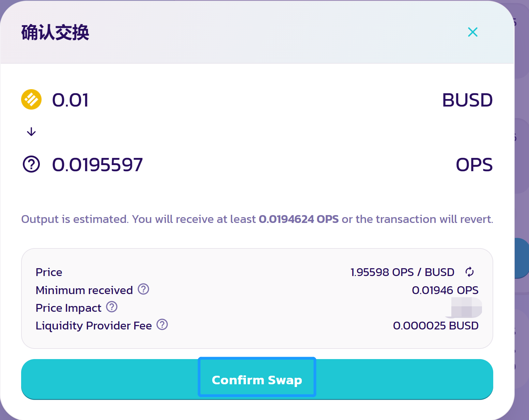Click the 0.000025 BUSD fee value
This screenshot has height=420, width=529.
pos(435,326)
